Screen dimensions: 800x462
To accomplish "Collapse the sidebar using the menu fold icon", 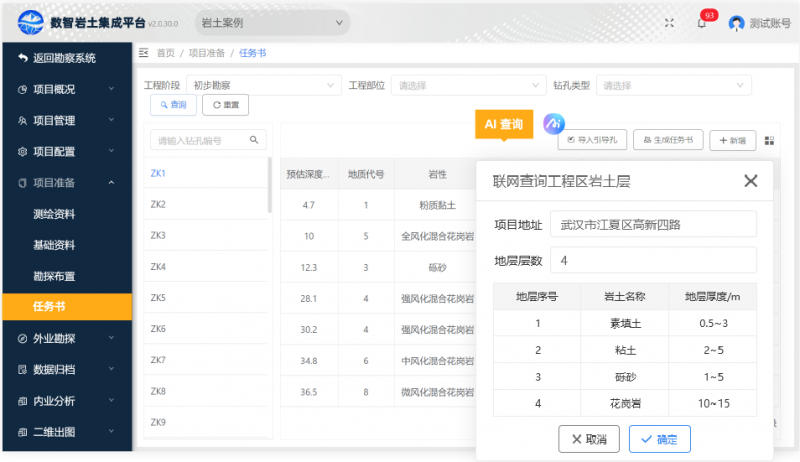I will 143,52.
